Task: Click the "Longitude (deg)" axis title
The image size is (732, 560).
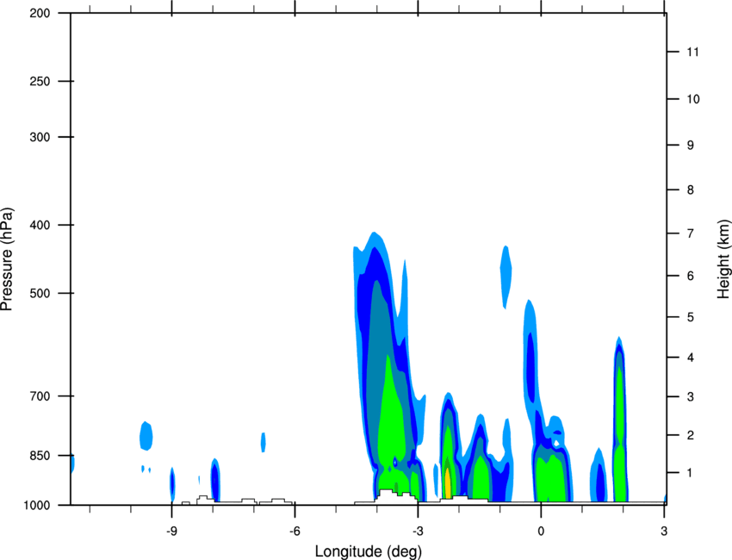Action: click(369, 551)
